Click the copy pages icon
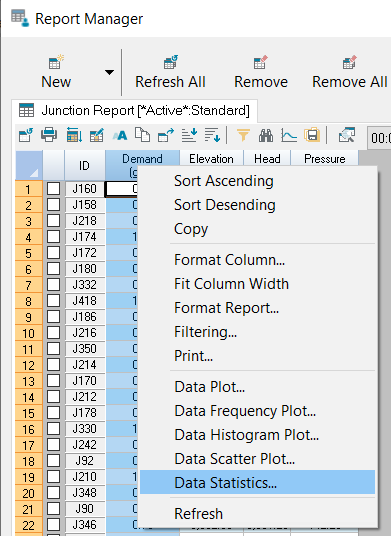The width and height of the screenshot is (391, 536). point(142,135)
